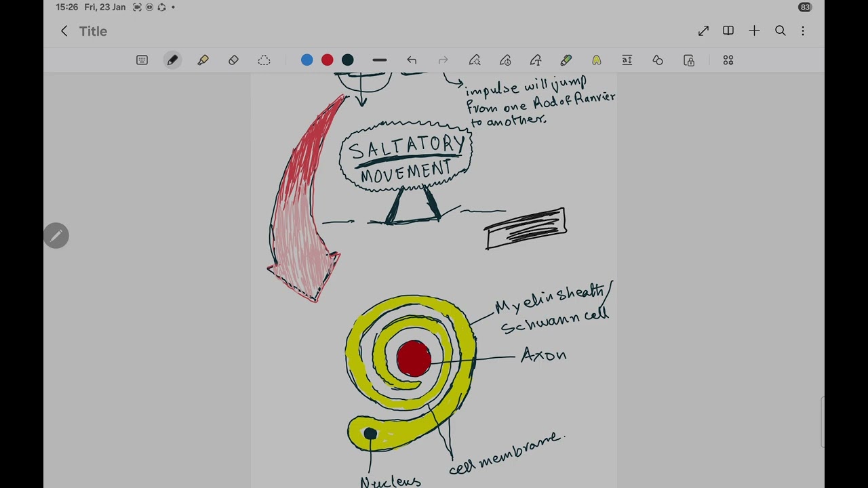Open easy writing pad text icon
Viewport: 868px width, 488px height.
click(627, 60)
